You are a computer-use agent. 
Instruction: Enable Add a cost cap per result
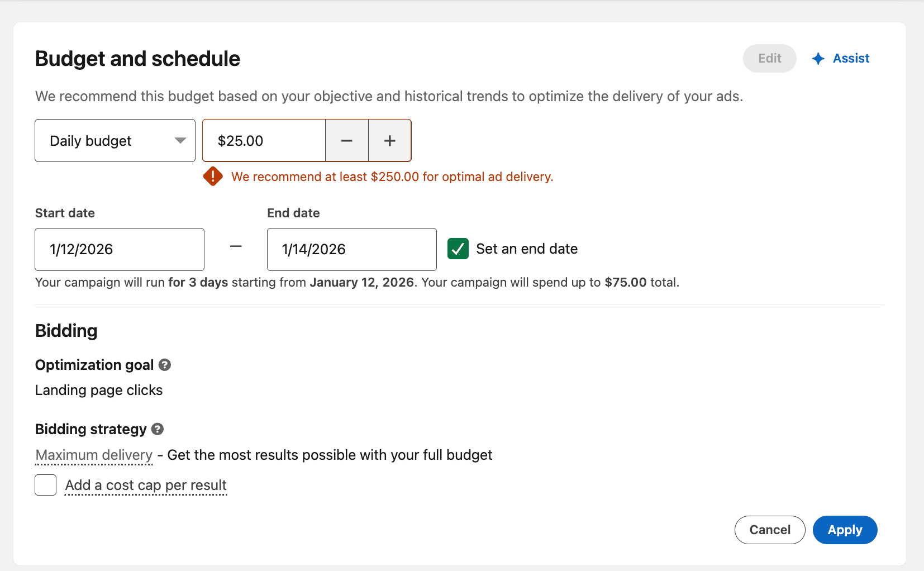click(x=45, y=485)
